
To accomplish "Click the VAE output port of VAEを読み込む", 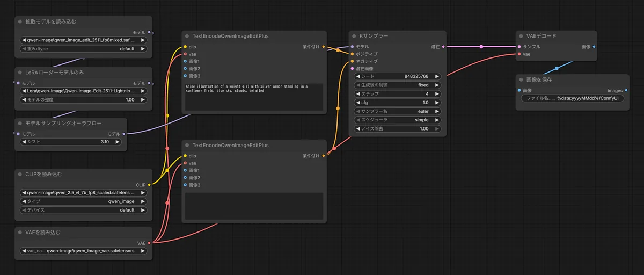I will pos(149,243).
